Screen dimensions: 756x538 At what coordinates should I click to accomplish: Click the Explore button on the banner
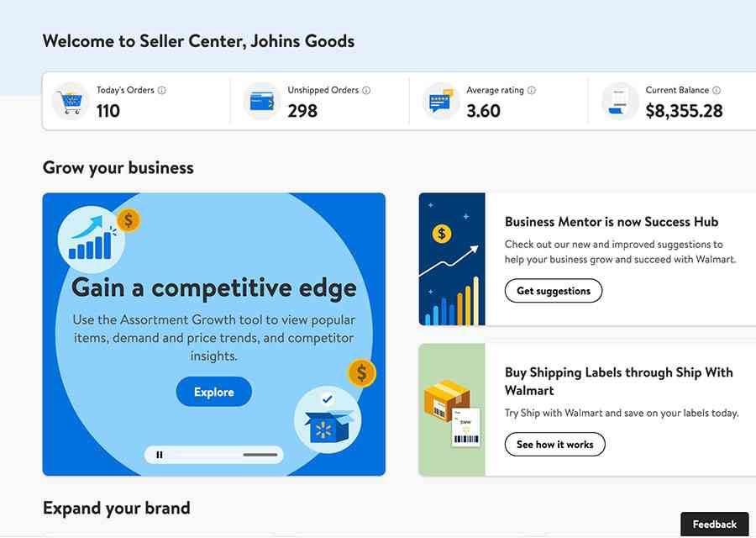[x=213, y=392]
